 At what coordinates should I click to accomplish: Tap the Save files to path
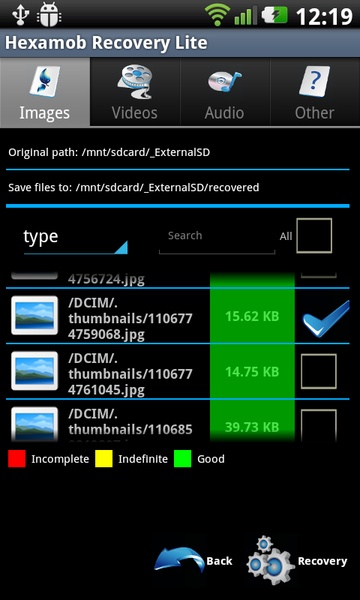(134, 188)
